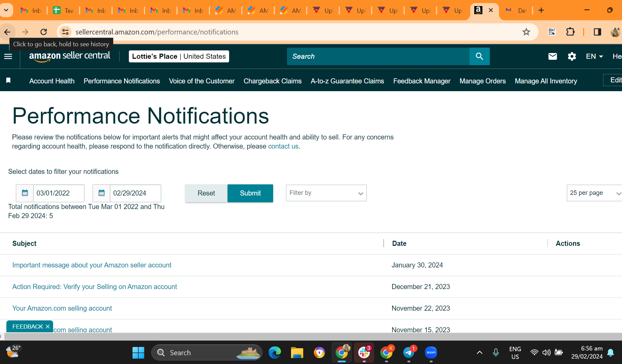622x364 pixels.
Task: Open the November 22 Your Amazon.com selling account notification
Action: tap(62, 308)
